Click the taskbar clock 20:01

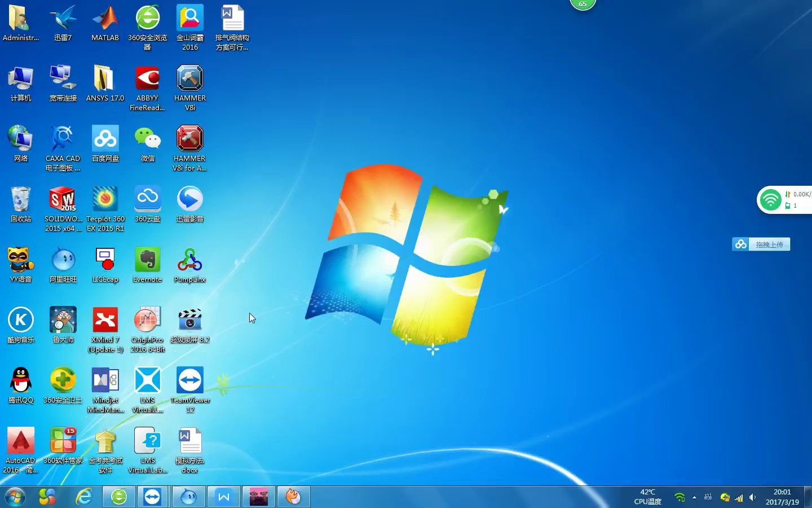coord(782,497)
